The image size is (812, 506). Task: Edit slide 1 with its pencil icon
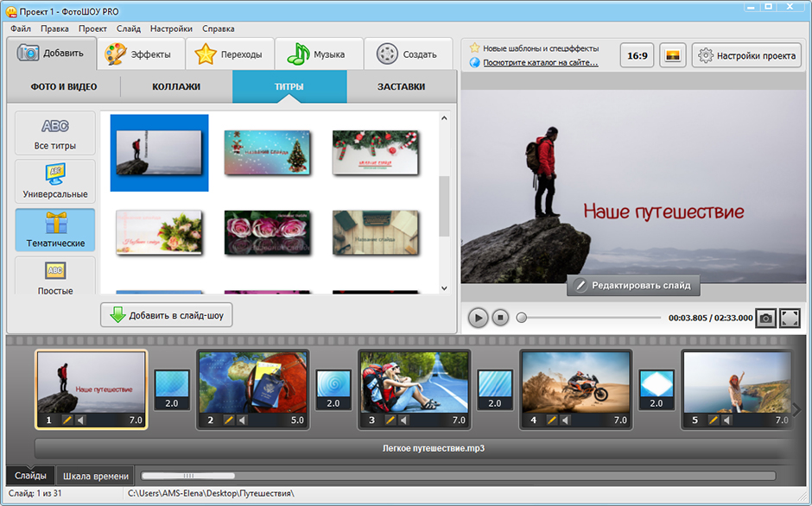point(67,421)
